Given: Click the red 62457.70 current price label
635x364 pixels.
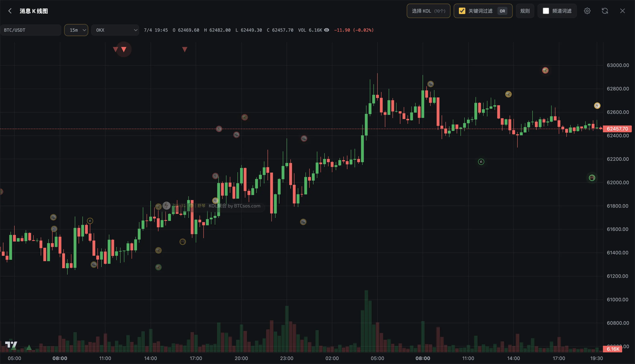Looking at the screenshot, I should click(617, 129).
